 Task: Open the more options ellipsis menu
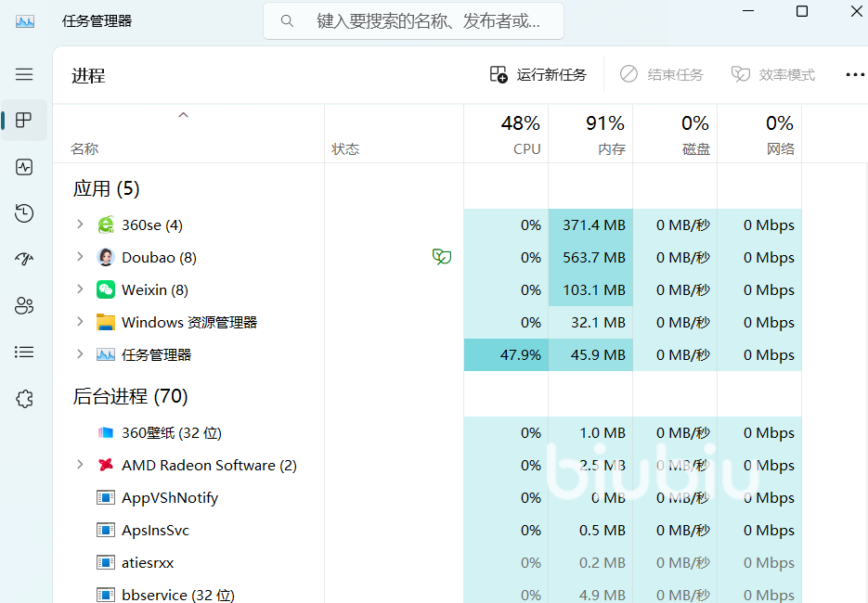click(x=855, y=75)
